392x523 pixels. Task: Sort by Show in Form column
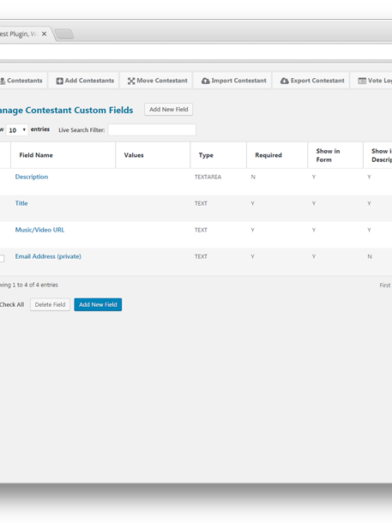(x=335, y=155)
